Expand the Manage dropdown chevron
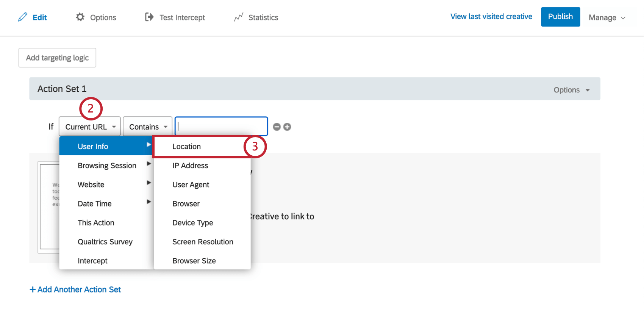This screenshot has width=644, height=322. pyautogui.click(x=623, y=18)
